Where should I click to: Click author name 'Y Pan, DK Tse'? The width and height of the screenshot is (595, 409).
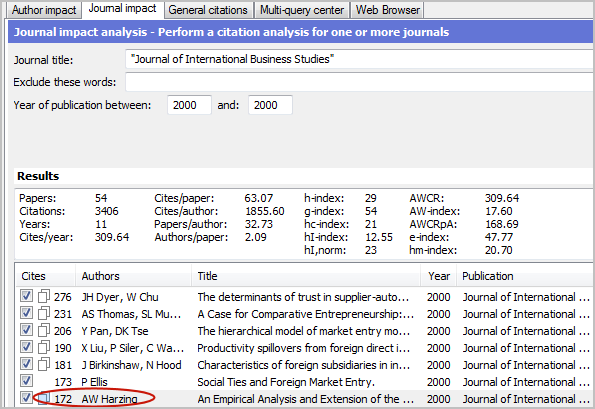115,331
